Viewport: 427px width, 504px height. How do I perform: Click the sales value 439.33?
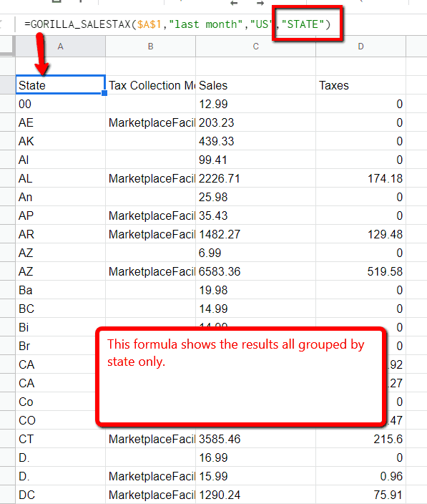255,141
